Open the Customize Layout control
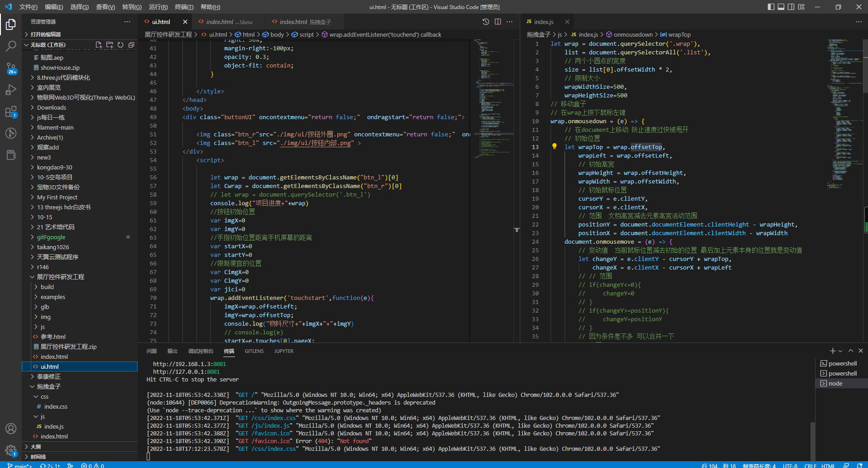The height and width of the screenshot is (468, 868). coord(801,7)
